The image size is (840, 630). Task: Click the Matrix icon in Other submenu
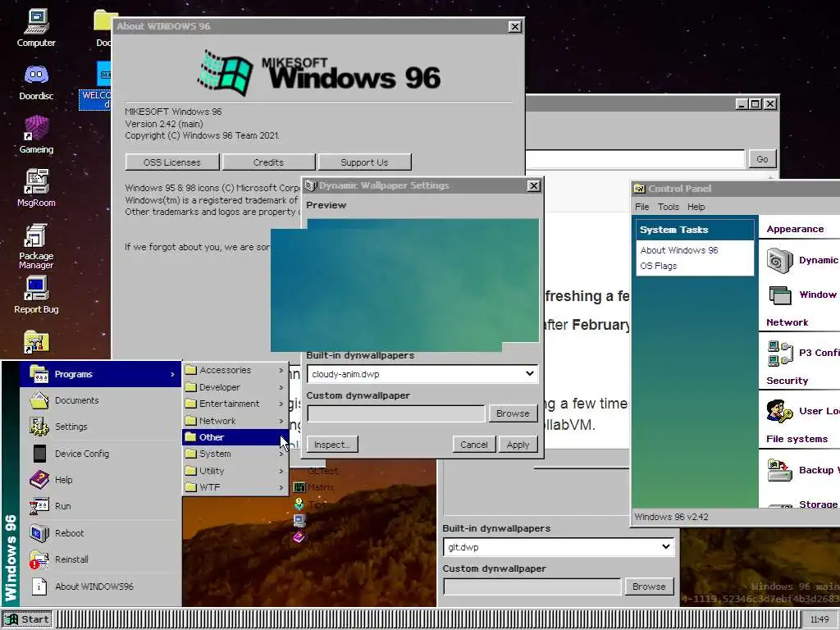tap(299, 487)
